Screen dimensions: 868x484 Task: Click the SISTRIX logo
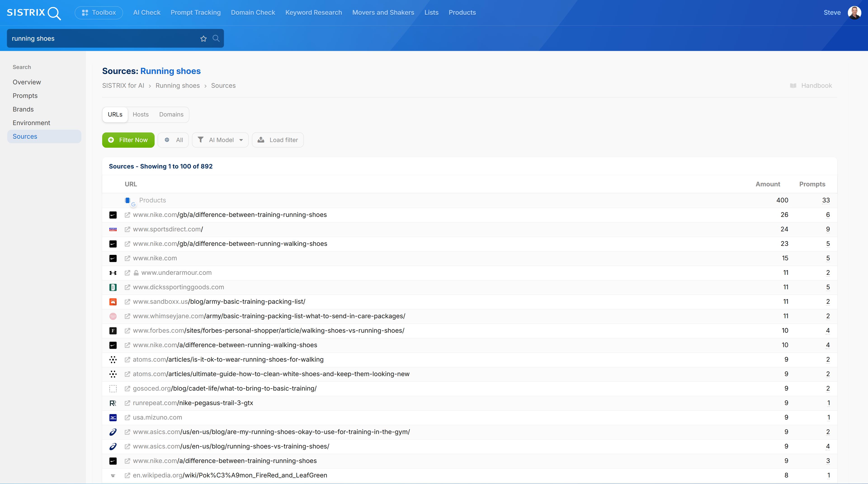click(x=34, y=13)
